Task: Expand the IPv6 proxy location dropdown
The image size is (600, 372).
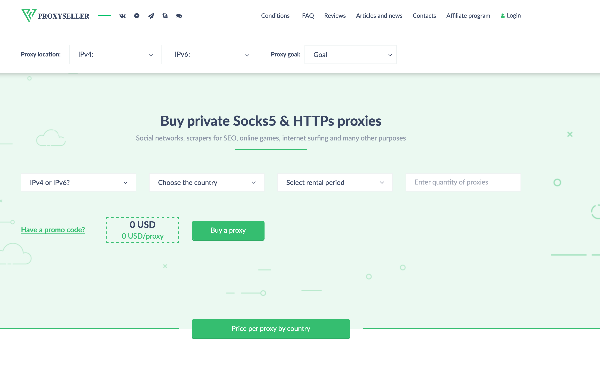Action: 212,55
